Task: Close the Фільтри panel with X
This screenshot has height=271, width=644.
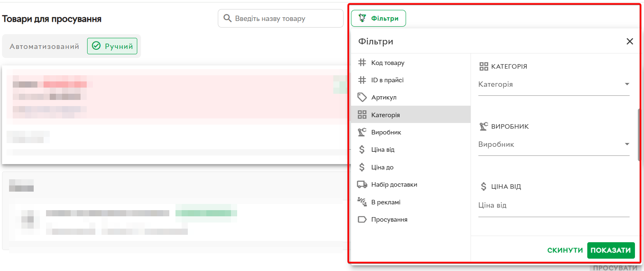Action: pyautogui.click(x=629, y=42)
